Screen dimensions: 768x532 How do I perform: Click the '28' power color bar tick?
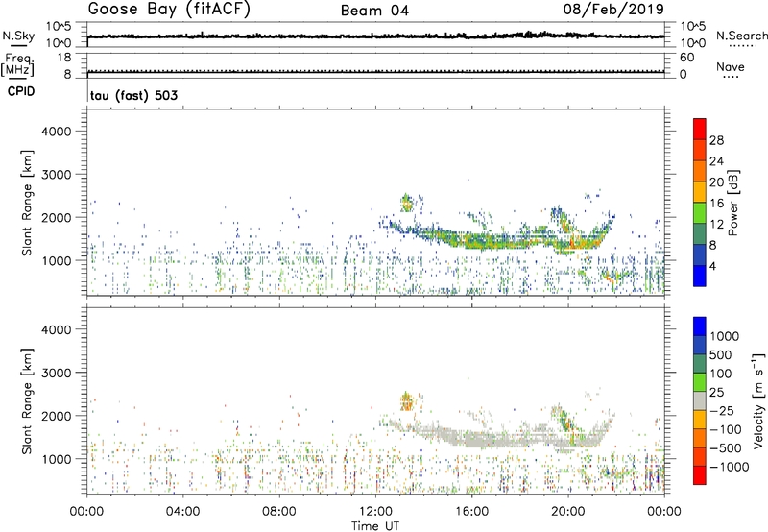[716, 140]
